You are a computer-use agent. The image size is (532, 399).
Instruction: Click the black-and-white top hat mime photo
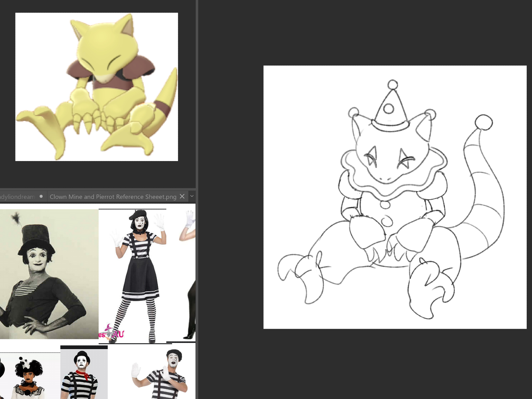pos(49,274)
